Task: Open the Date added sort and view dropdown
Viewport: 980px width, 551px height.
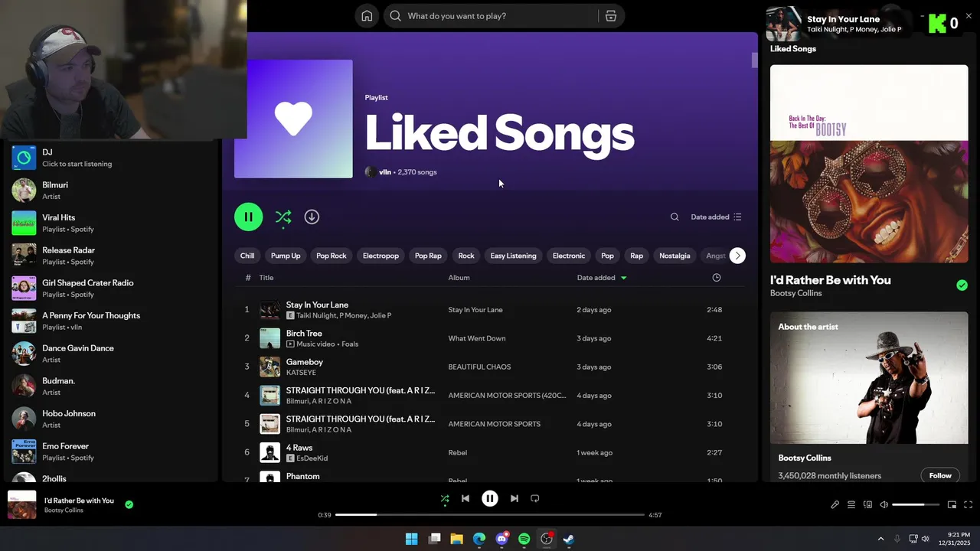Action: click(717, 217)
